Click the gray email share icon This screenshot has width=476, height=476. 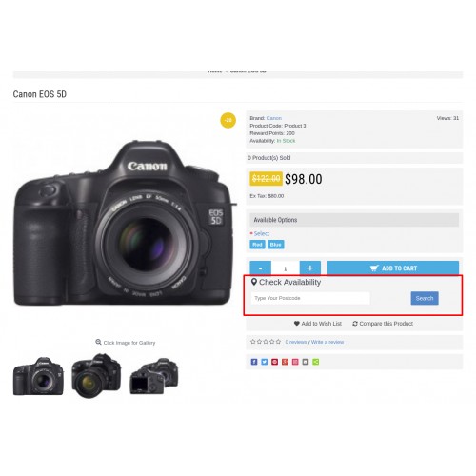pyautogui.click(x=306, y=362)
